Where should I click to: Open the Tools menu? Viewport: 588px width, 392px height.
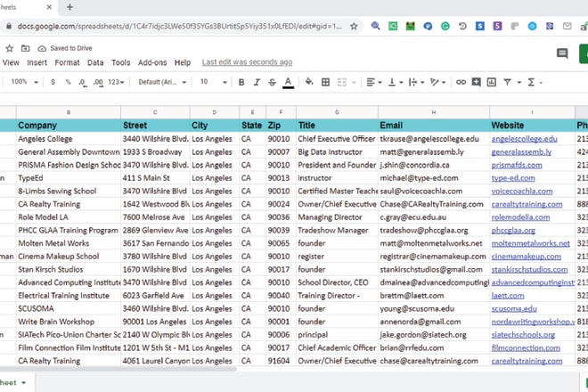[121, 62]
